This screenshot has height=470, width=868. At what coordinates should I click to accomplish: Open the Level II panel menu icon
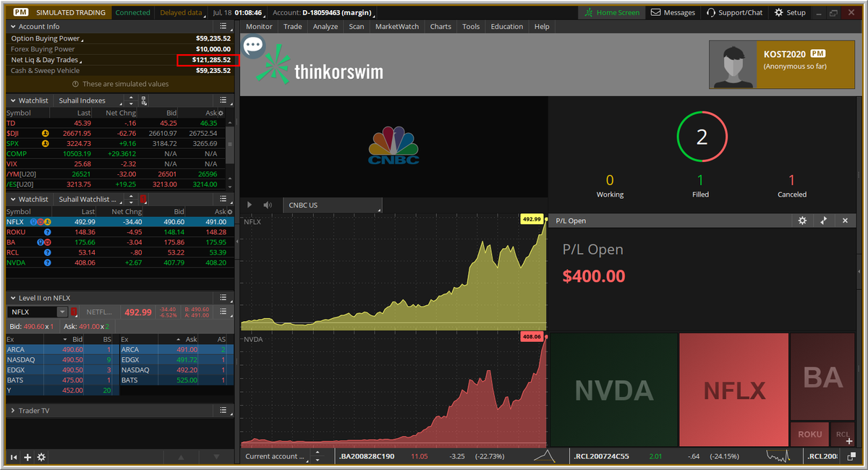(x=223, y=298)
